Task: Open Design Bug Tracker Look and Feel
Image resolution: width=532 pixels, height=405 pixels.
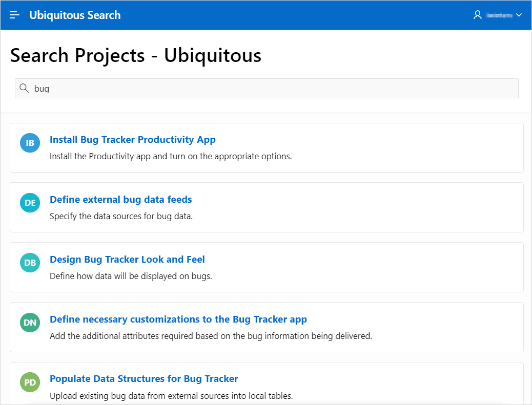Action: click(x=127, y=259)
